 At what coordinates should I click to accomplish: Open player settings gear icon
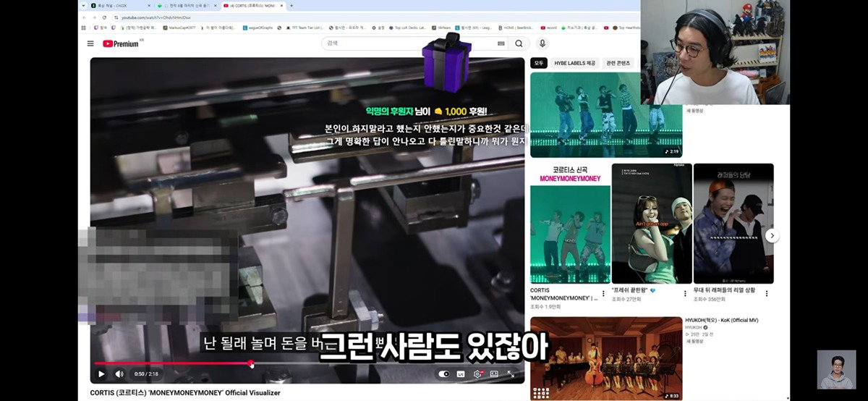click(x=477, y=374)
